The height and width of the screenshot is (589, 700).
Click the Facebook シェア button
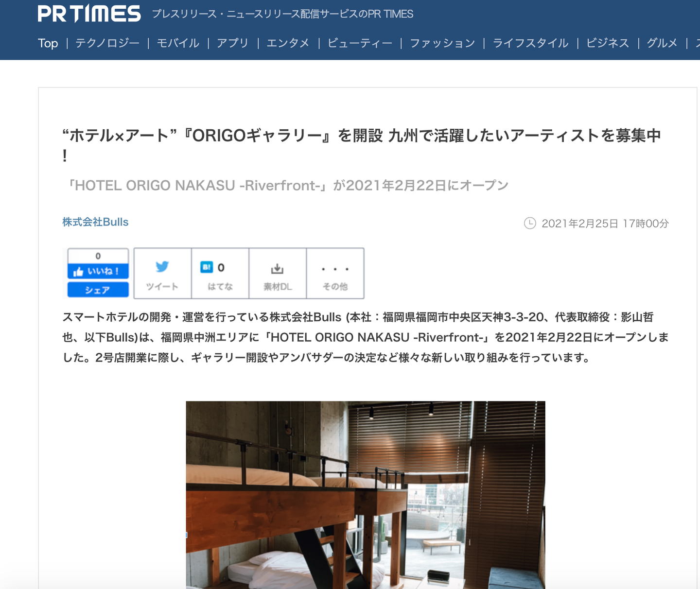point(98,290)
